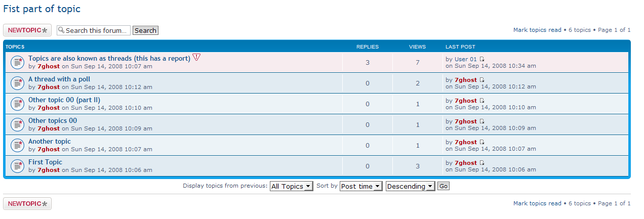Viewport: 644px width, 219px height.
Task: Click the topic icon beside 'A thread with a poll'
Action: coord(18,83)
